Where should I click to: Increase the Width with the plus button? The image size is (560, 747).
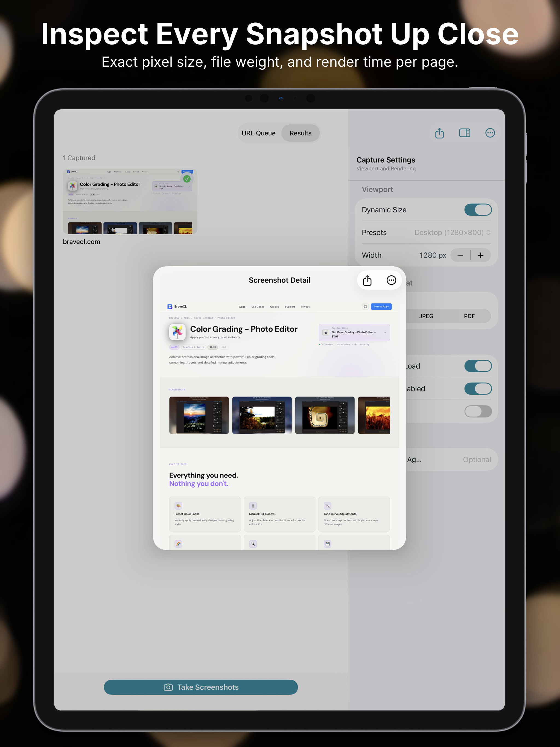[481, 255]
